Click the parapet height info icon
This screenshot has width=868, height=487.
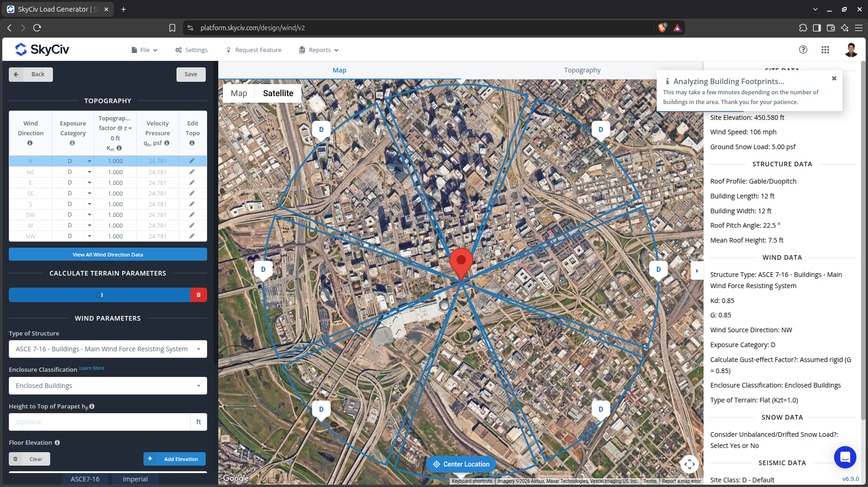click(x=92, y=406)
